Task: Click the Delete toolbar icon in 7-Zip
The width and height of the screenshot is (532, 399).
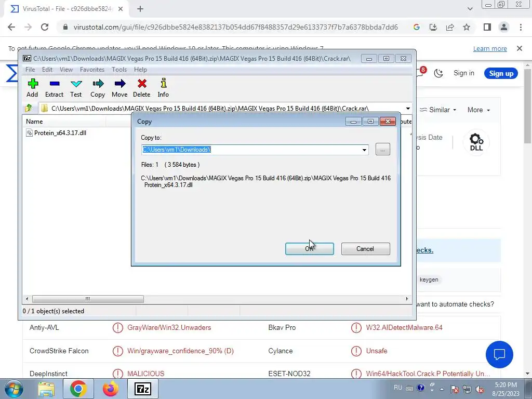Action: (x=141, y=87)
